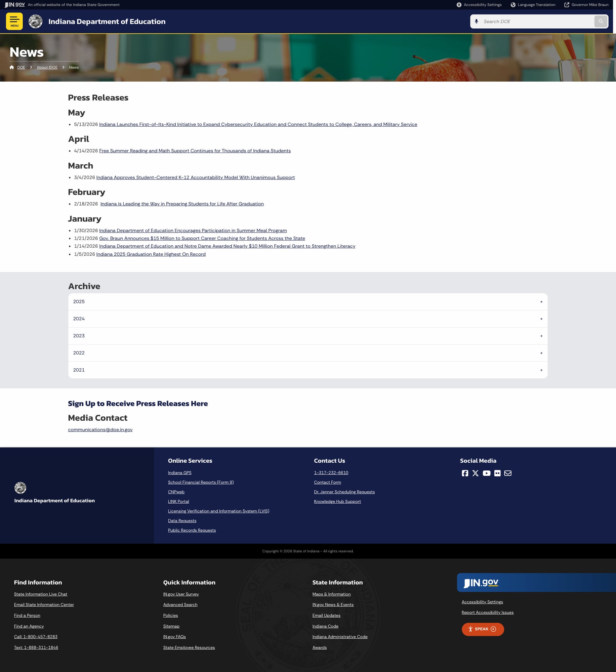This screenshot has height=672, width=616.
Task: Open the Maps & Information link
Action: (x=331, y=594)
